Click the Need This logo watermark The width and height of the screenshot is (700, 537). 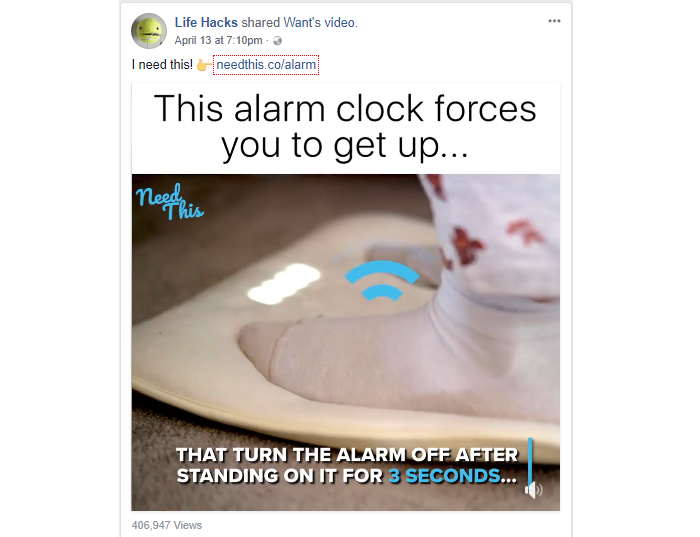[170, 202]
